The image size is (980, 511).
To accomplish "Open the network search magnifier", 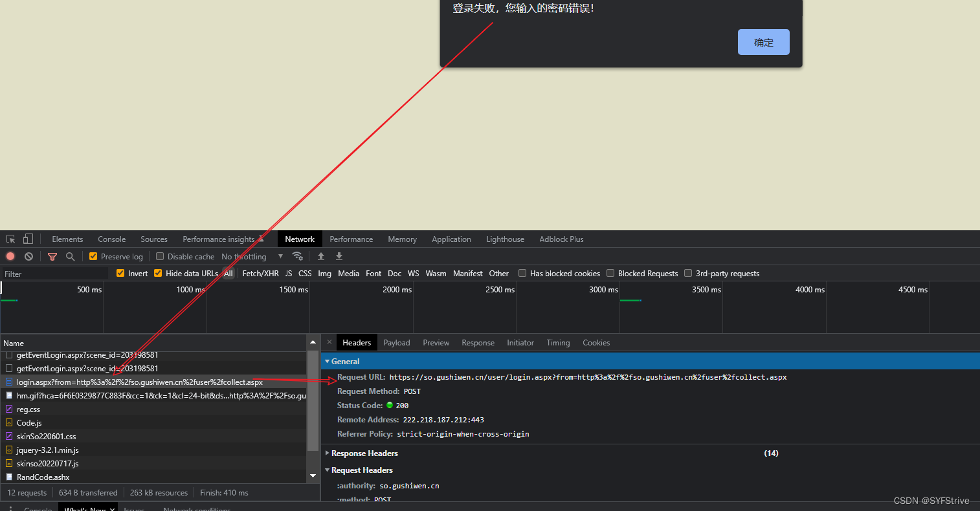I will coord(70,256).
